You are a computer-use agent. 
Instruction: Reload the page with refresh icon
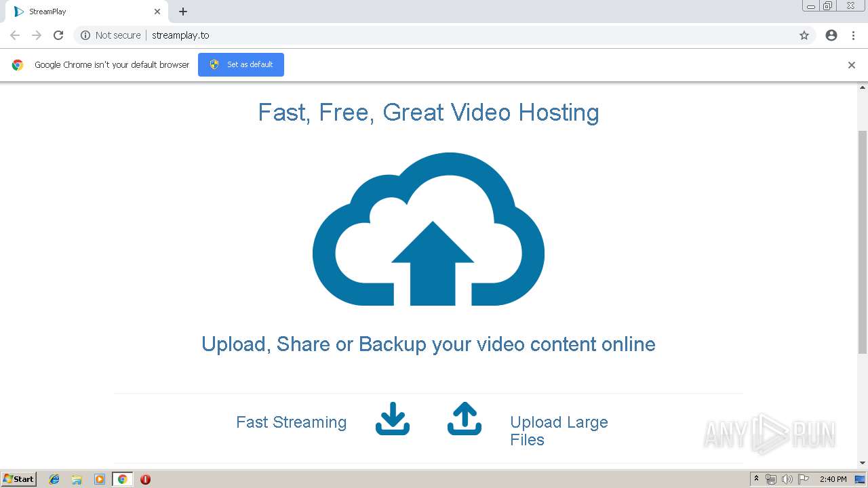[x=58, y=35]
